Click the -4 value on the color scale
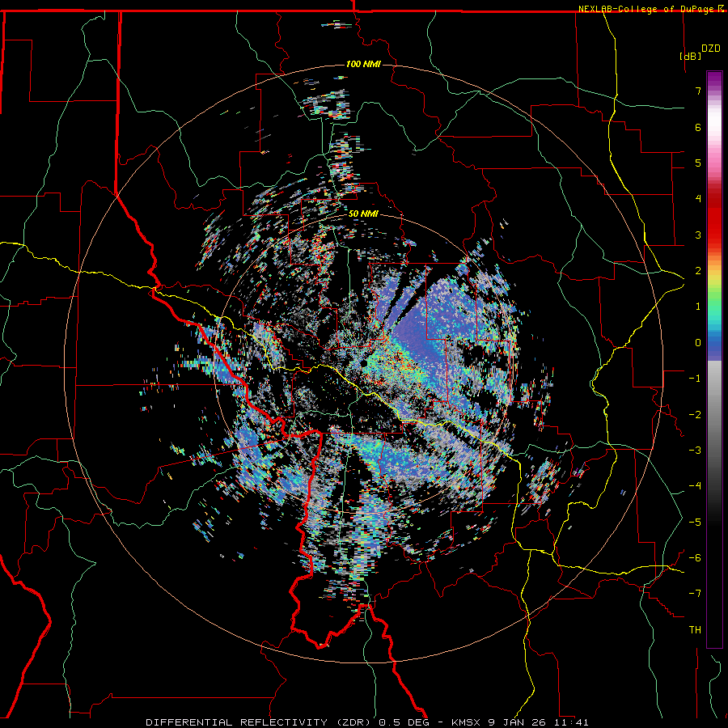Viewport: 728px width, 728px height. point(695,485)
